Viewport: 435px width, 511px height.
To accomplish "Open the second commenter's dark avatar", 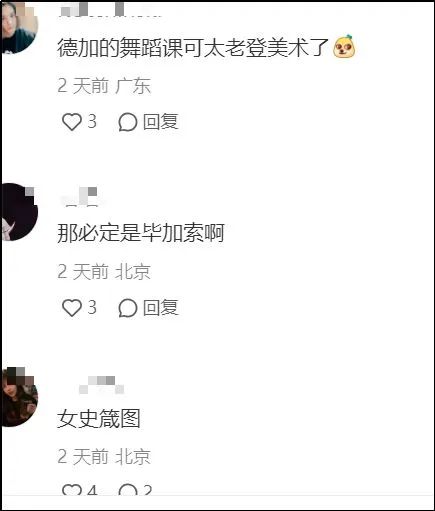I will tap(19, 212).
